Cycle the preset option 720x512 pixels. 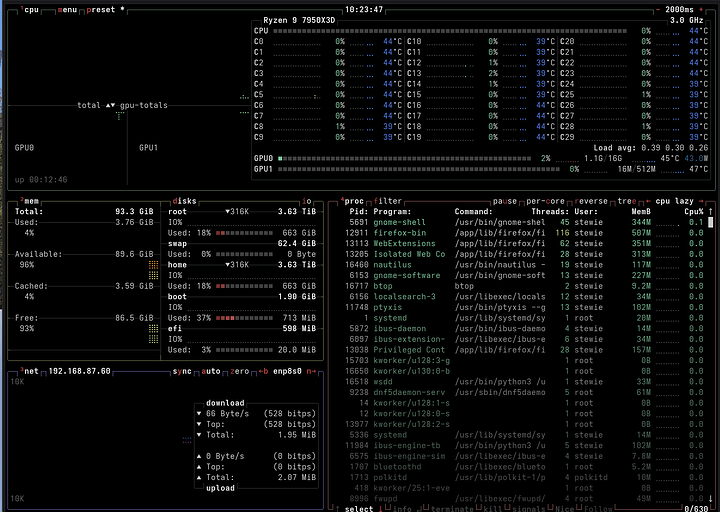[x=101, y=10]
